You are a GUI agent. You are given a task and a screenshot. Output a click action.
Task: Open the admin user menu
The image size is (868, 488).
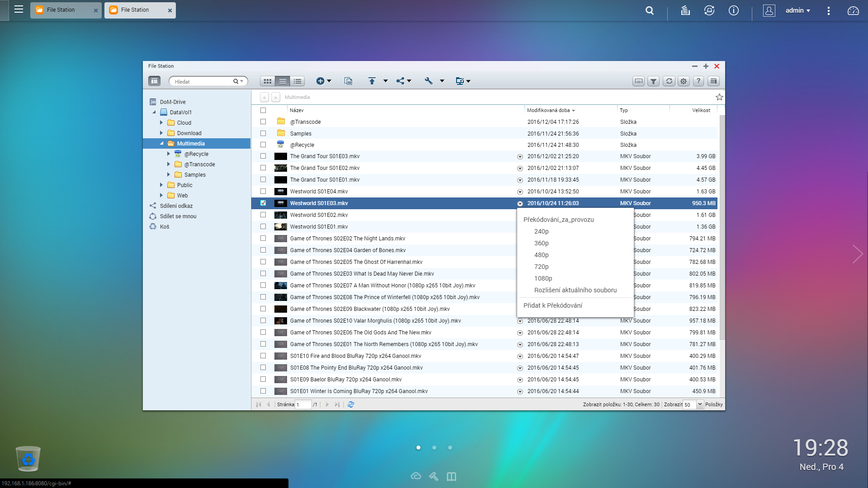[x=797, y=10]
